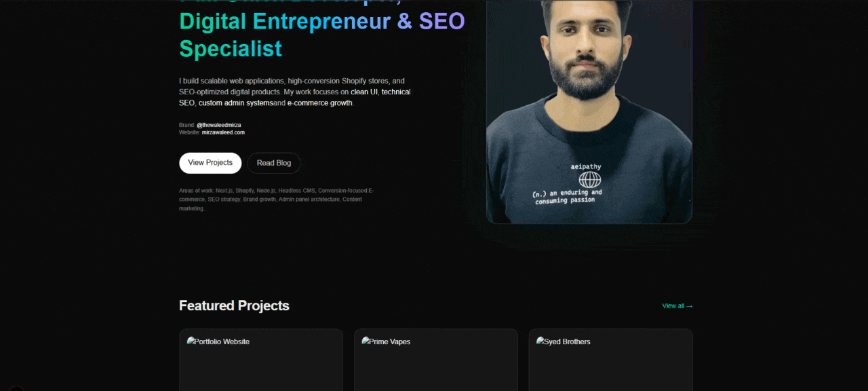Screen dimensions: 868x391
Task: Click the Areas of work description text
Action: point(277,200)
